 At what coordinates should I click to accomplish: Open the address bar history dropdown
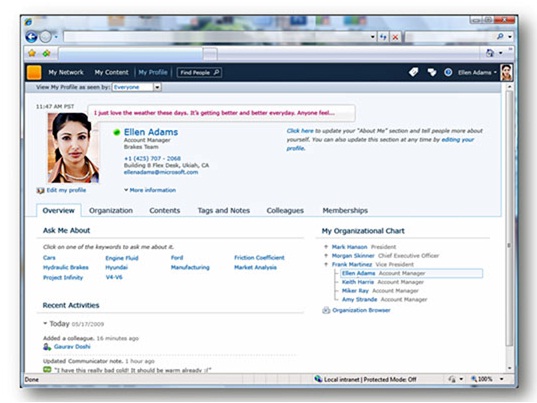[373, 37]
